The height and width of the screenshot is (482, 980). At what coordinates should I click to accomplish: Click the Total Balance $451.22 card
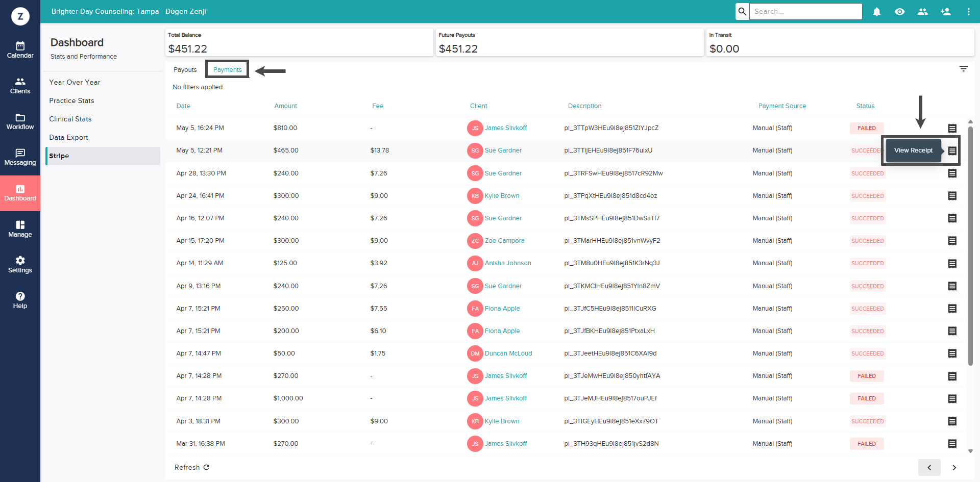[x=299, y=42]
